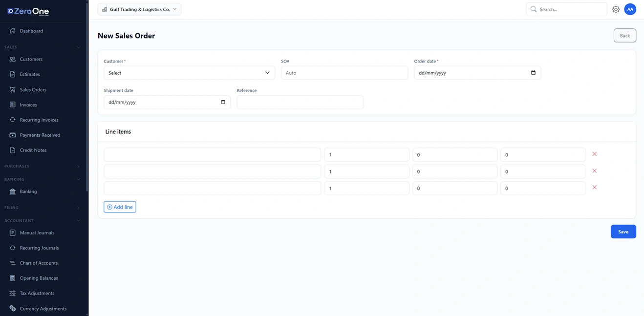The image size is (644, 316).
Task: Click the Estimates document icon
Action: [x=13, y=74]
